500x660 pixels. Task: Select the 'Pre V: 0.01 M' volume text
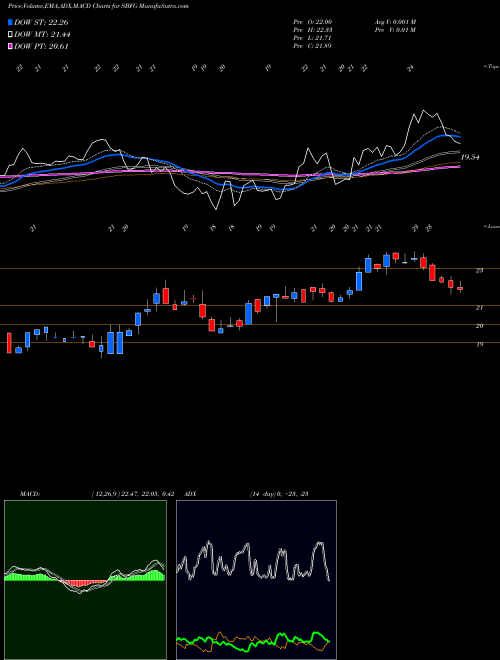pyautogui.click(x=395, y=30)
